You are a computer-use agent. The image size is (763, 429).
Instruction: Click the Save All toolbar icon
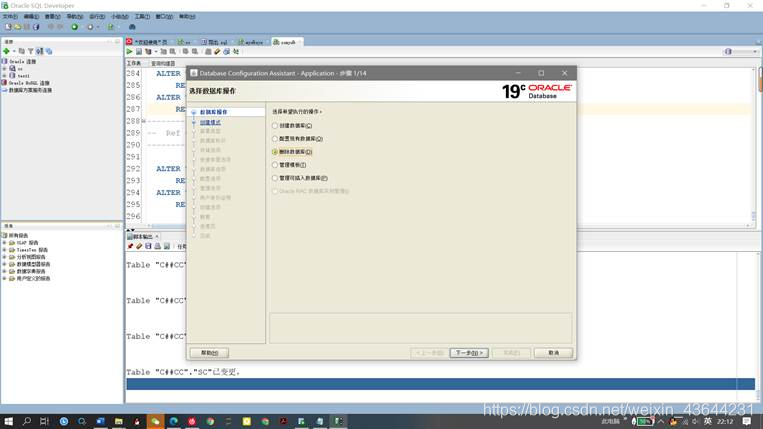[x=36, y=27]
